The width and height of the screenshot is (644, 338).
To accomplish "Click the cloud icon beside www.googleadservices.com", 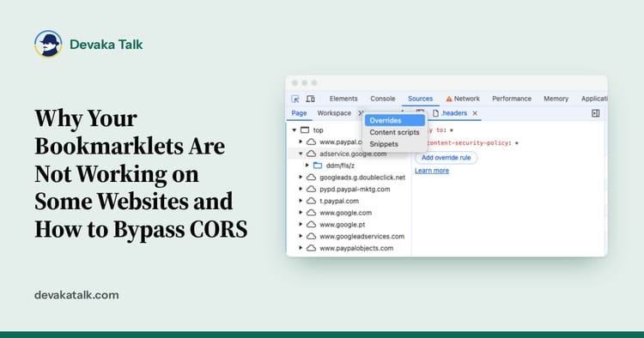I will pyautogui.click(x=312, y=236).
